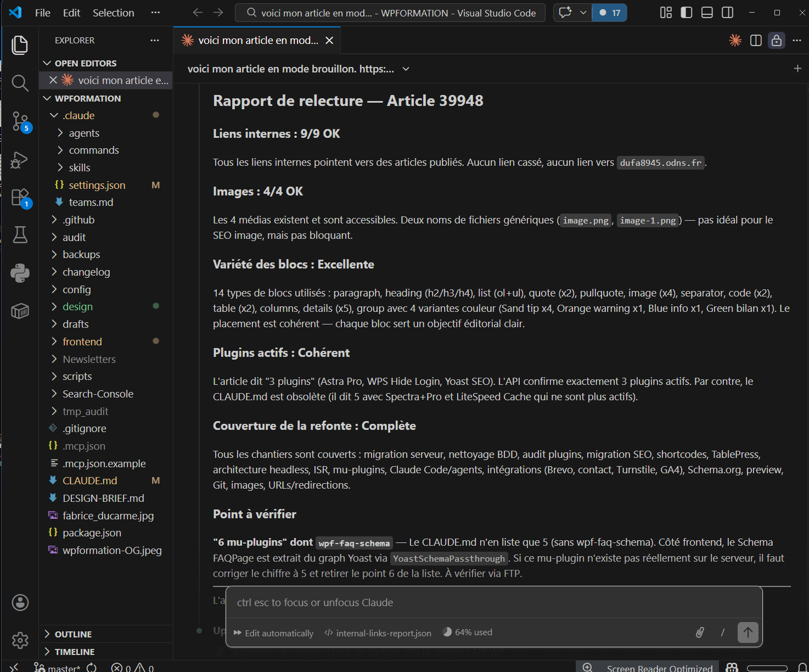
Task: Click the Claude asterisk icon in editor toolbar
Action: coord(734,40)
